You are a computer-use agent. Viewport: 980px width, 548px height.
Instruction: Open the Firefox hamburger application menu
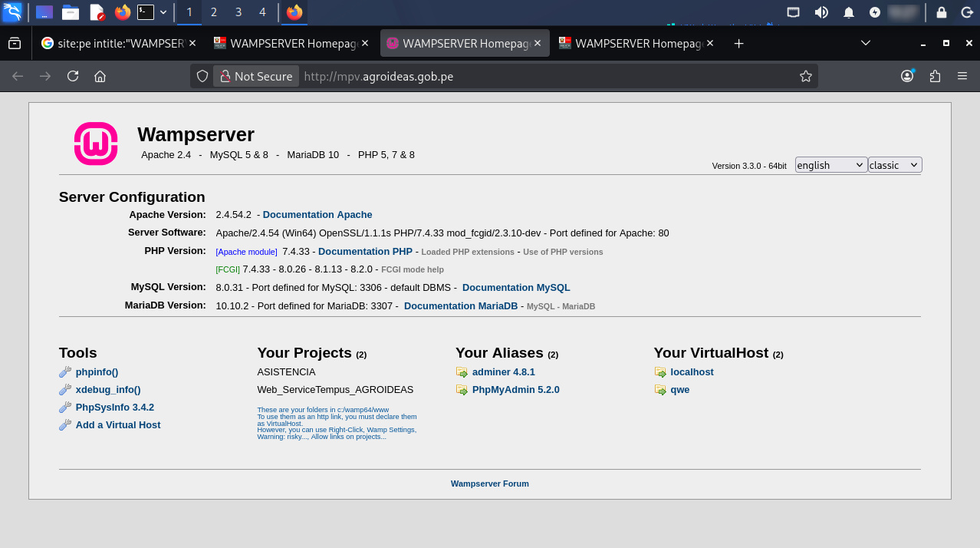pyautogui.click(x=962, y=76)
